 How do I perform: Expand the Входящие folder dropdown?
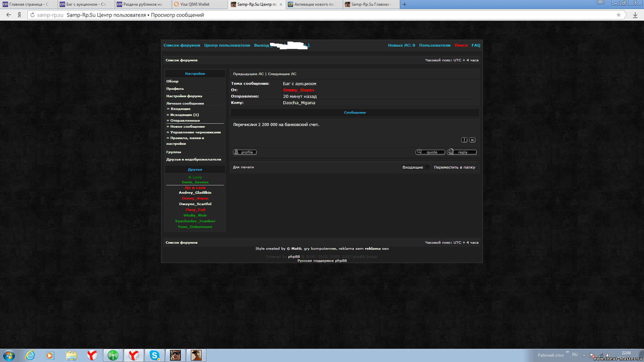click(x=415, y=167)
